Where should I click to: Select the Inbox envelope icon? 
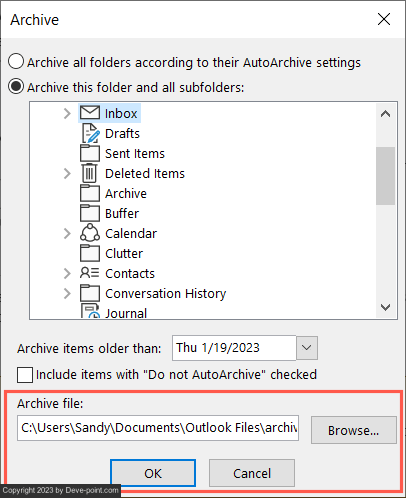[x=90, y=113]
